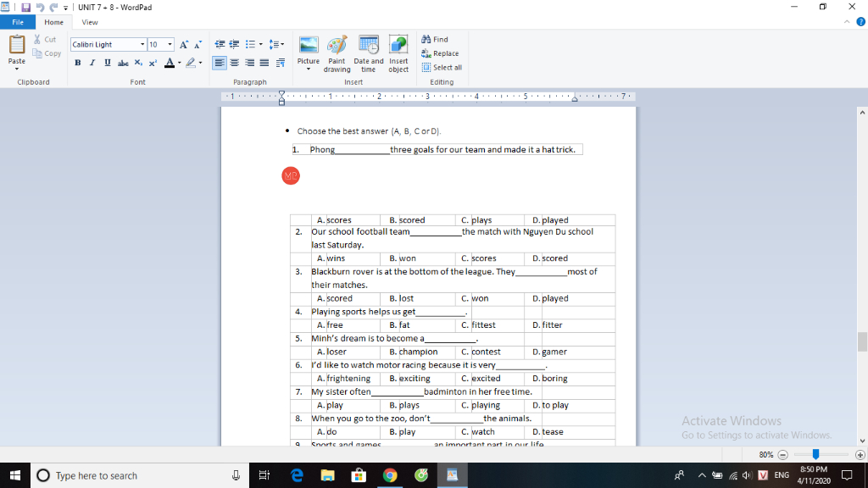Image resolution: width=868 pixels, height=488 pixels.
Task: Open the highlight color dropdown arrow
Action: (200, 63)
